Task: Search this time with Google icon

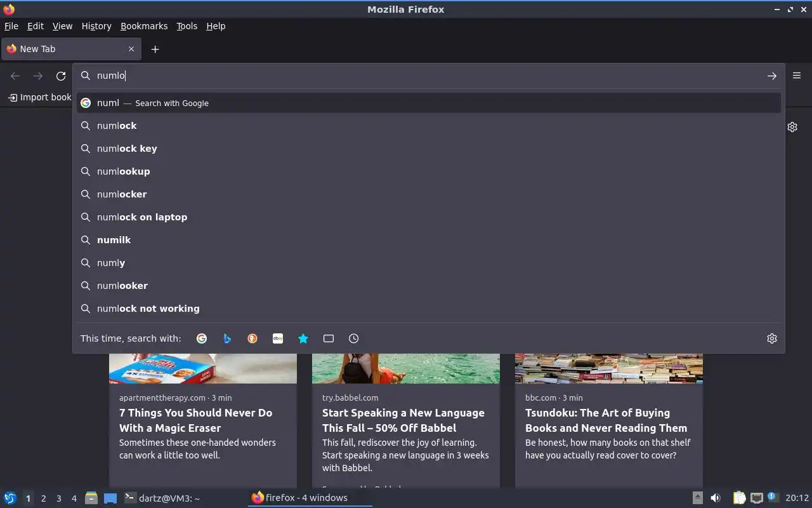Action: 202,338
